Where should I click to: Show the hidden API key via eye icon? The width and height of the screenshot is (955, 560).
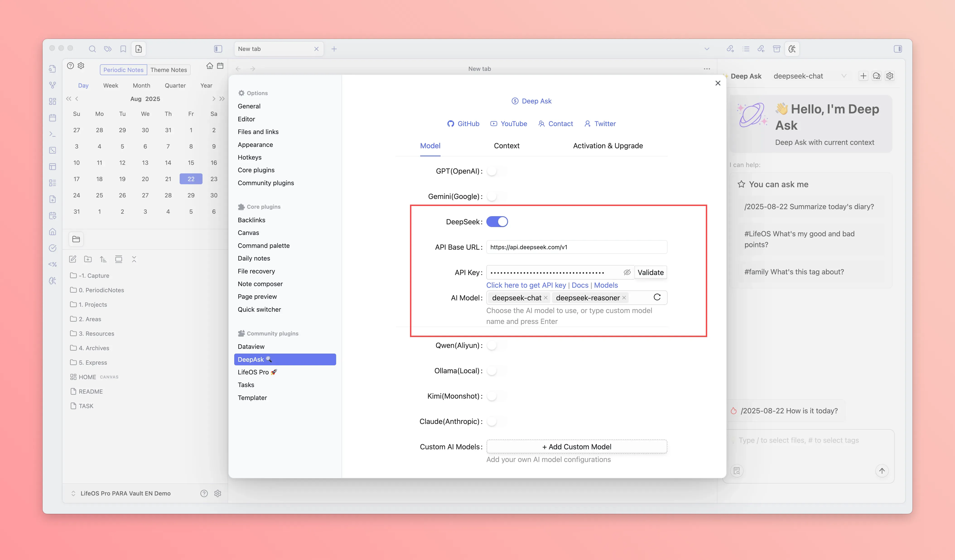pos(627,272)
